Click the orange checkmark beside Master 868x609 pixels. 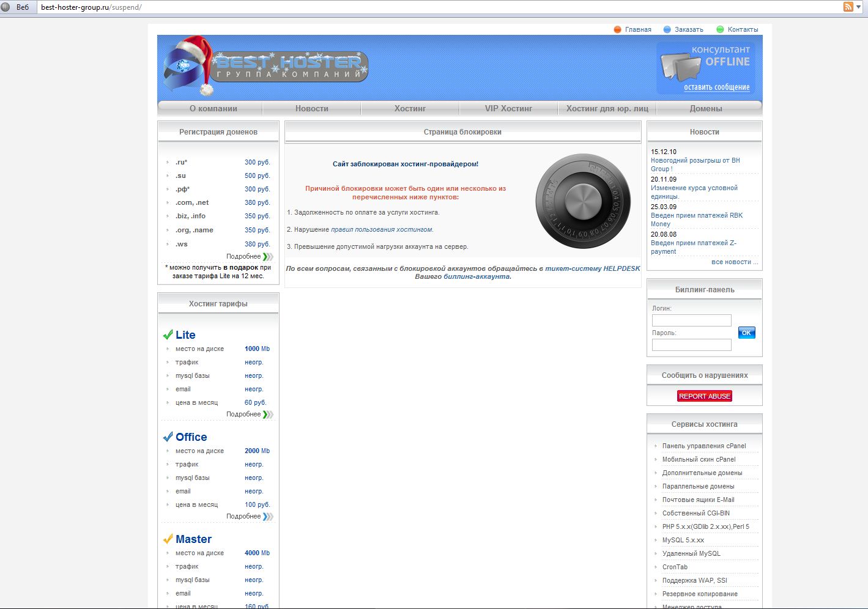[x=168, y=539]
